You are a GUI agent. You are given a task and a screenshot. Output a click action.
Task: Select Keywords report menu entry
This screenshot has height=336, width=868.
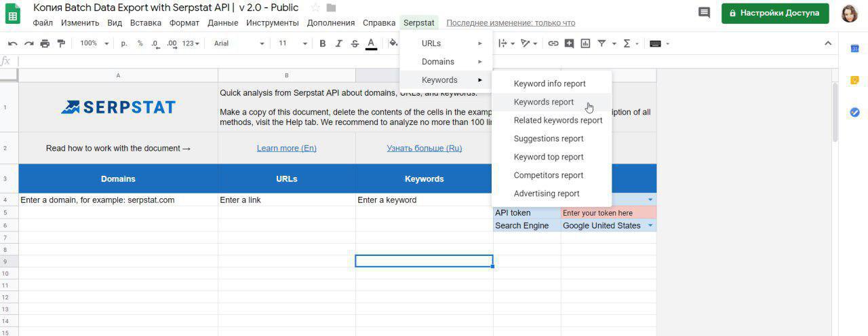point(551,102)
